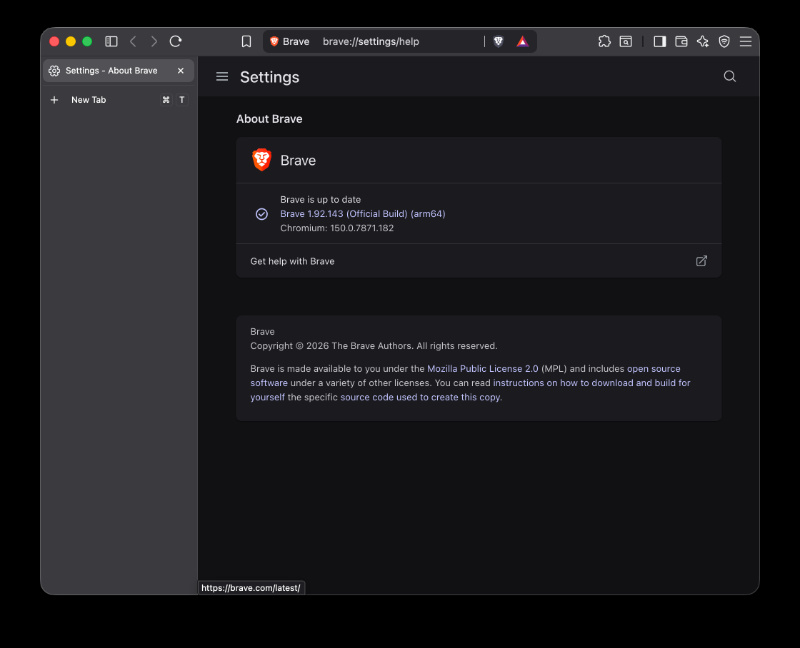Go back to the previous page

(133, 41)
